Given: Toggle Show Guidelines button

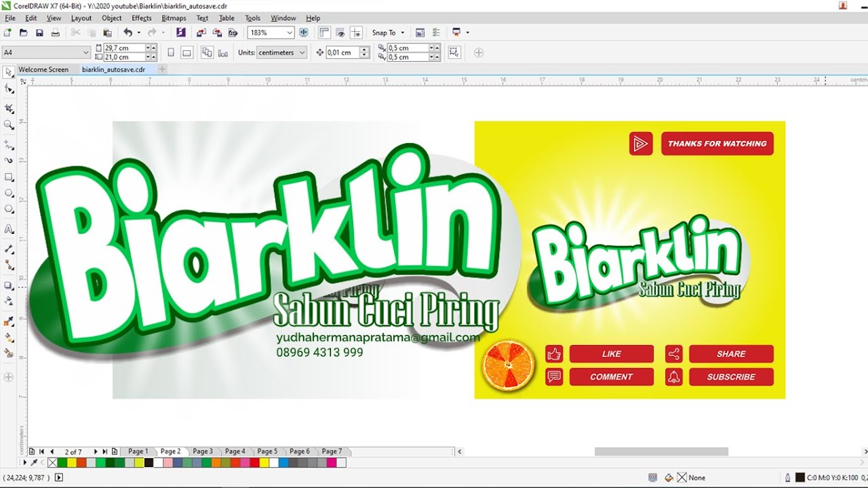Looking at the screenshot, I should (355, 33).
